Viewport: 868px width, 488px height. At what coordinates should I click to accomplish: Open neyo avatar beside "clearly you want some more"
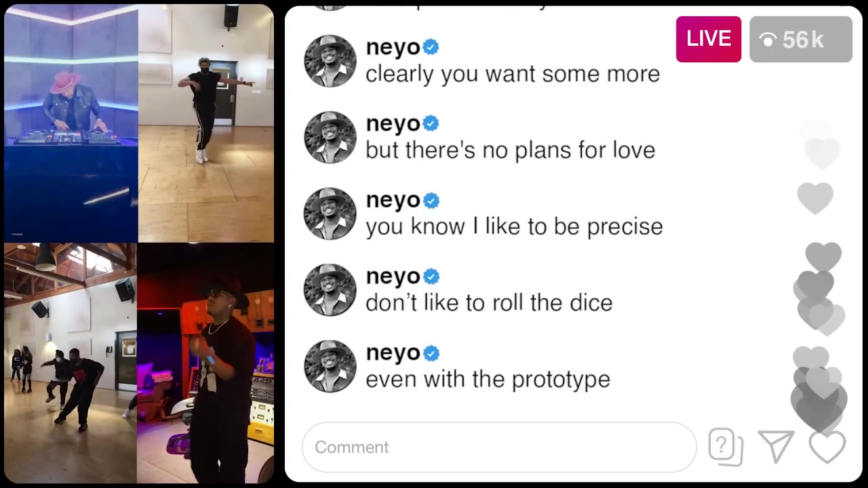pyautogui.click(x=330, y=61)
